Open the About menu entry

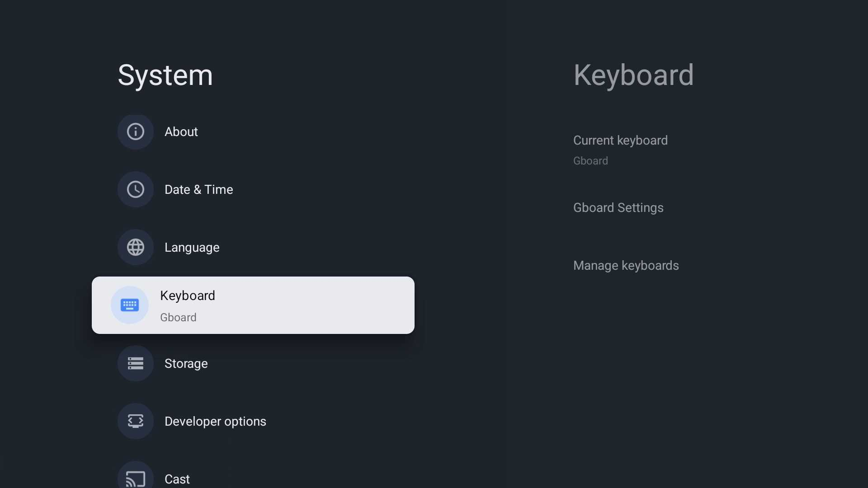coord(181,131)
